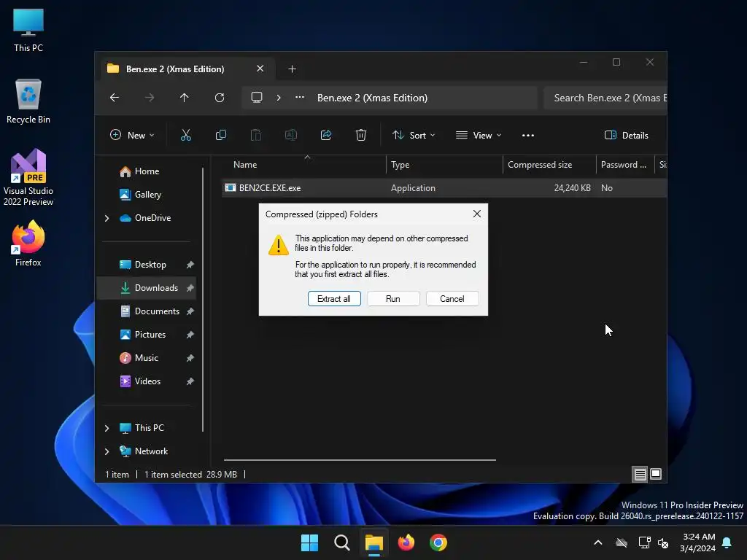This screenshot has height=560, width=747.
Task: Open Videos in the sidebar
Action: pos(147,381)
